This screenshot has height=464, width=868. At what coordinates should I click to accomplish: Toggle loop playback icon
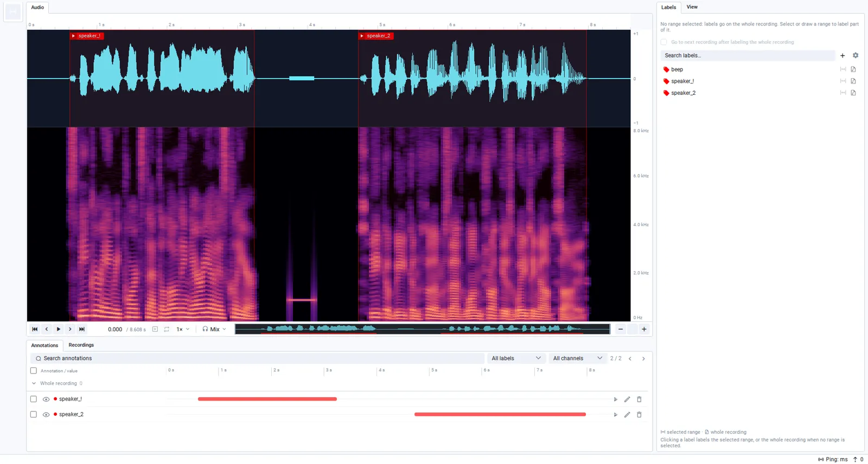(x=167, y=329)
